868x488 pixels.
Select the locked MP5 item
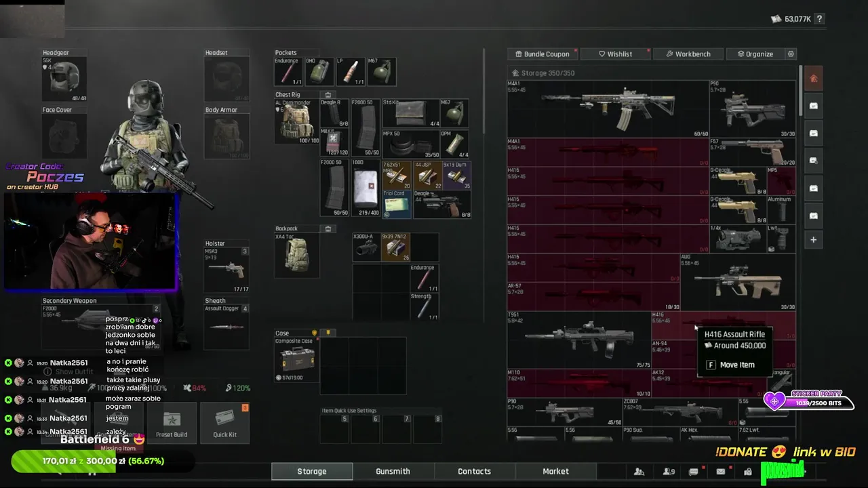[x=781, y=180]
